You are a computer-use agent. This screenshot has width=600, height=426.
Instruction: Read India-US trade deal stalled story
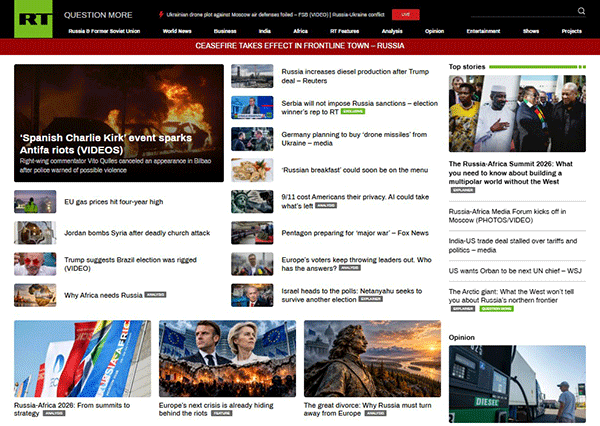pos(513,245)
